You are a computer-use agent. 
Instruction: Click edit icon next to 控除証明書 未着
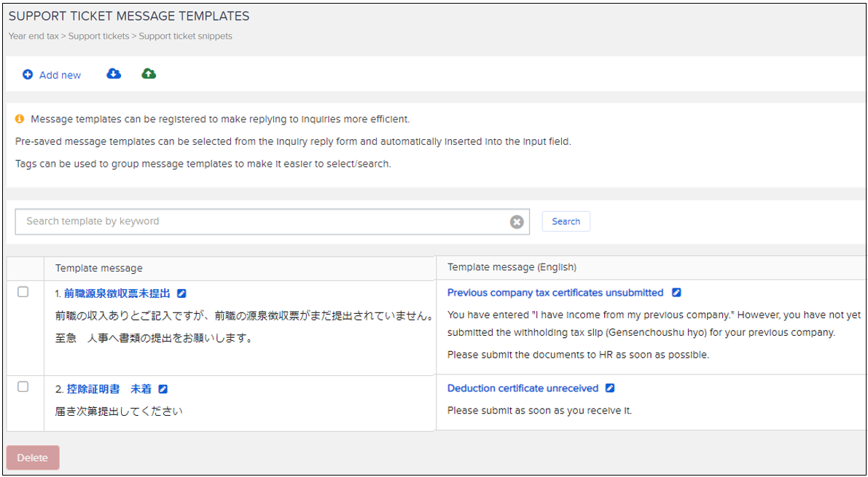point(163,389)
